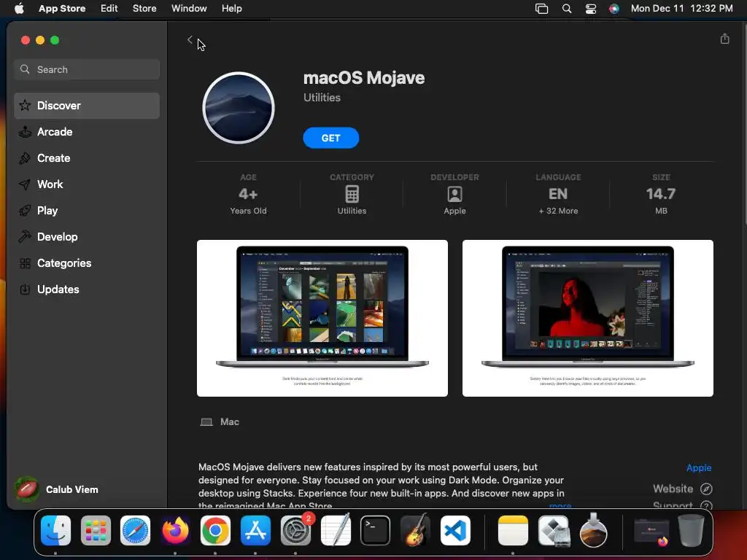
Task: Select Create in the sidebar
Action: coord(87,158)
